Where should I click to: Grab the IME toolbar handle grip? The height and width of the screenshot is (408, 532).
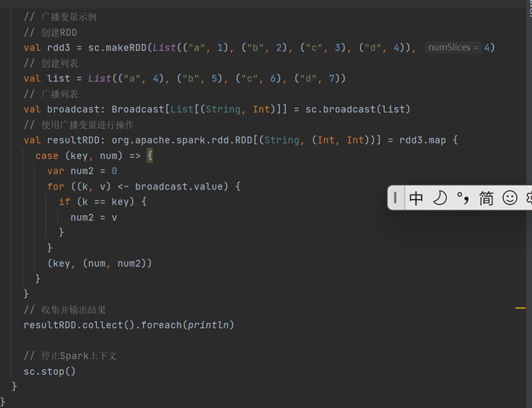pos(395,197)
